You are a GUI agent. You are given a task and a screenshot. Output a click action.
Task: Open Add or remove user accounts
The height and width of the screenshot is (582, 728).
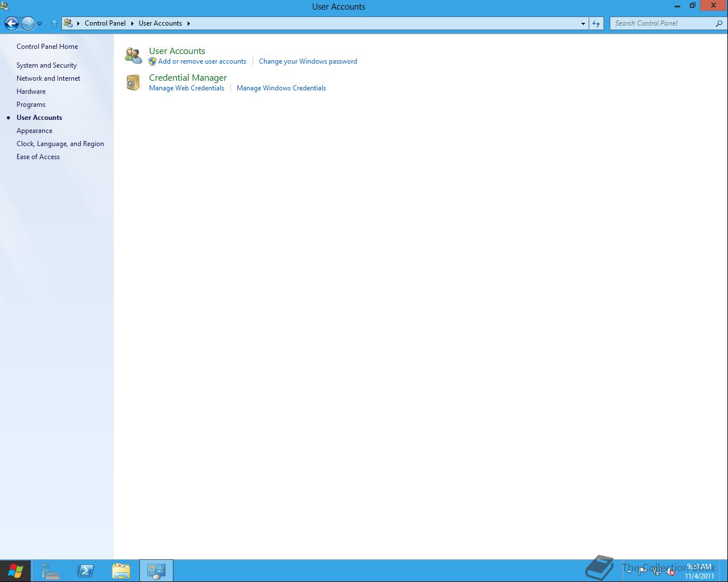point(202,61)
